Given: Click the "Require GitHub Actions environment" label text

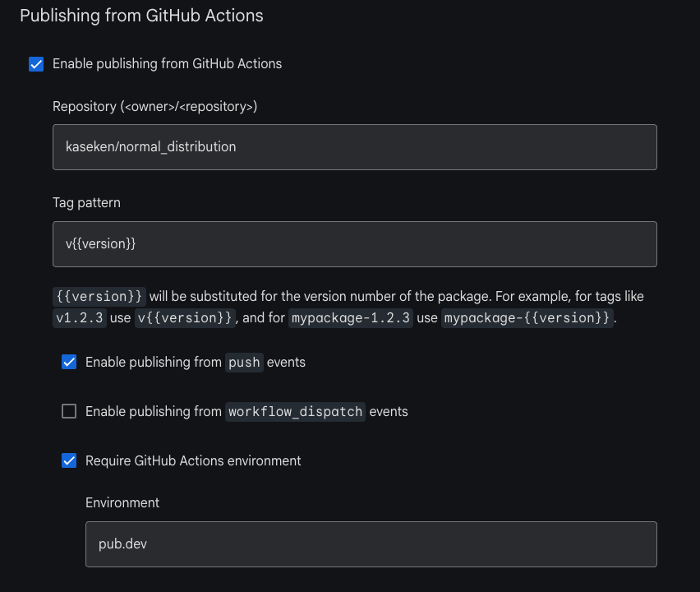Looking at the screenshot, I should click(193, 460).
